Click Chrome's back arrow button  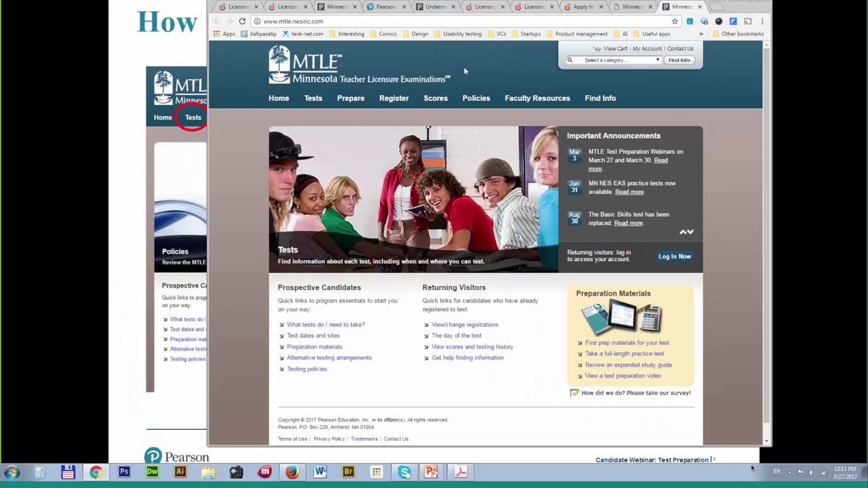pyautogui.click(x=216, y=21)
